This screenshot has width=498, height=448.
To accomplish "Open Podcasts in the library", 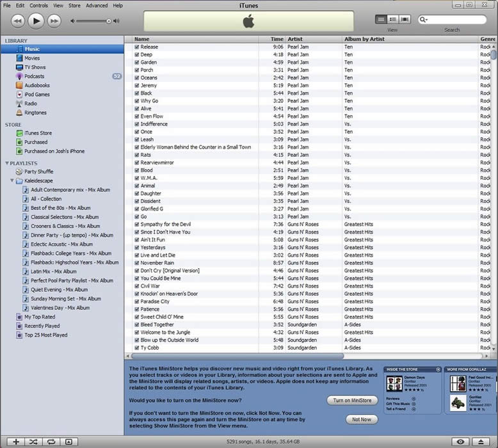I will pos(35,76).
